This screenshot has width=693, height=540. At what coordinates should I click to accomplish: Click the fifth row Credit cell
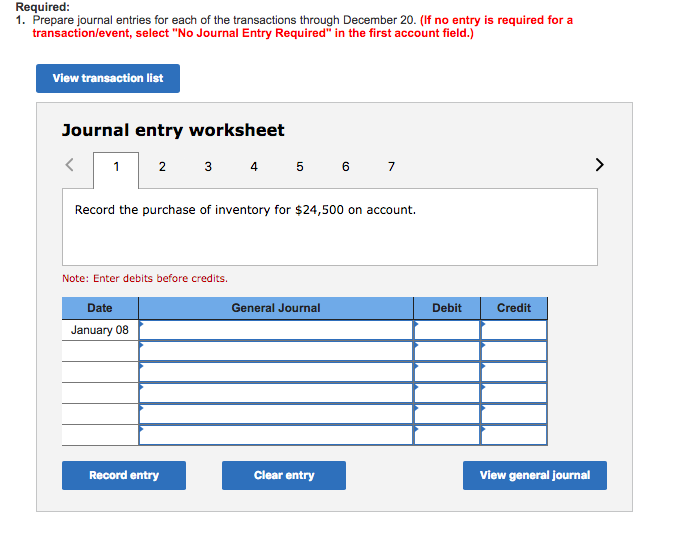coord(514,414)
